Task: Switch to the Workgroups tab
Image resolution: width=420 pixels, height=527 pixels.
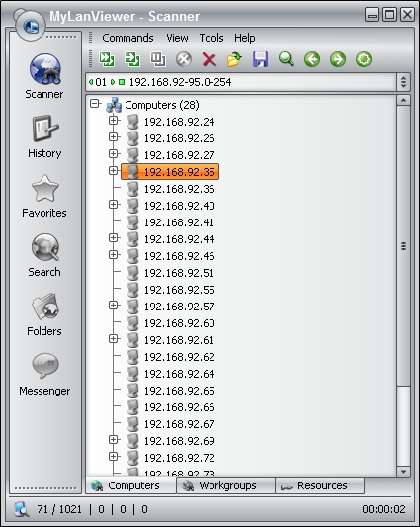Action: [x=225, y=485]
